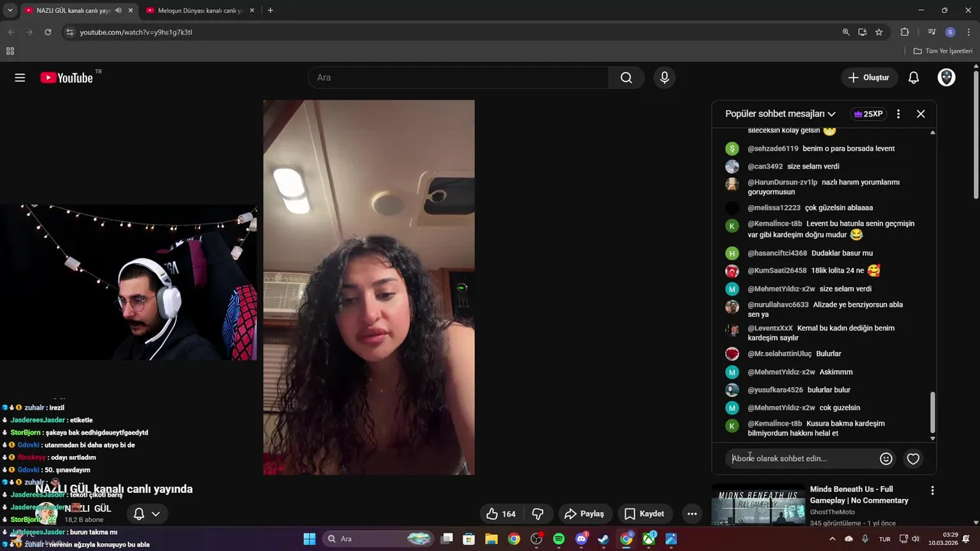Open a new browser tab
980x551 pixels.
tap(270, 11)
